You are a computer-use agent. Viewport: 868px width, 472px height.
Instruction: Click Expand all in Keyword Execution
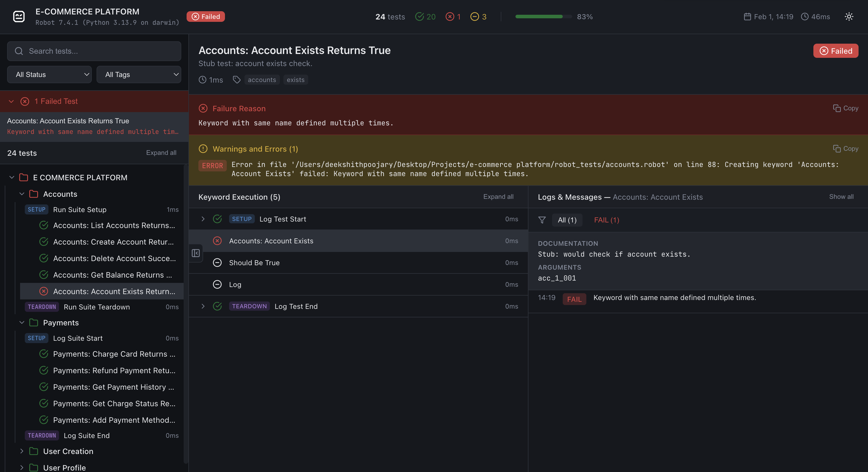[x=498, y=196]
